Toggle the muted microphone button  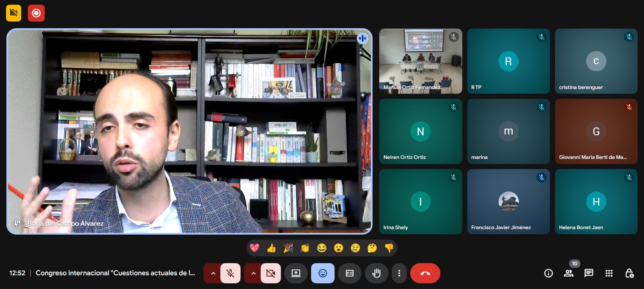pos(230,273)
